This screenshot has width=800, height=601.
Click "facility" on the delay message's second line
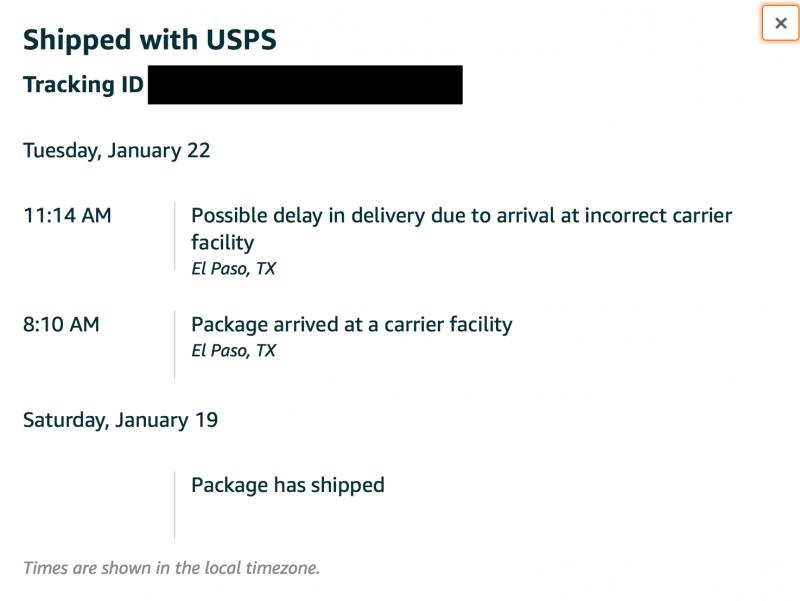[x=222, y=243]
